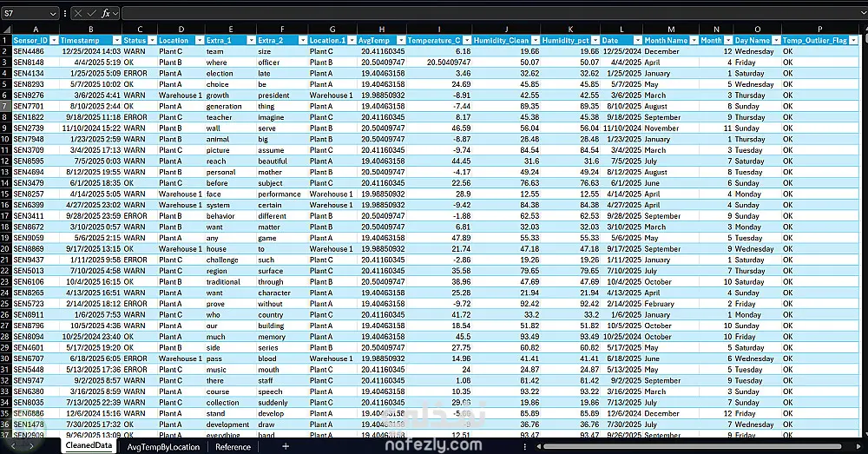Image resolution: width=868 pixels, height=454 pixels.
Task: Open AvgTemp column filter dropdown
Action: 400,41
